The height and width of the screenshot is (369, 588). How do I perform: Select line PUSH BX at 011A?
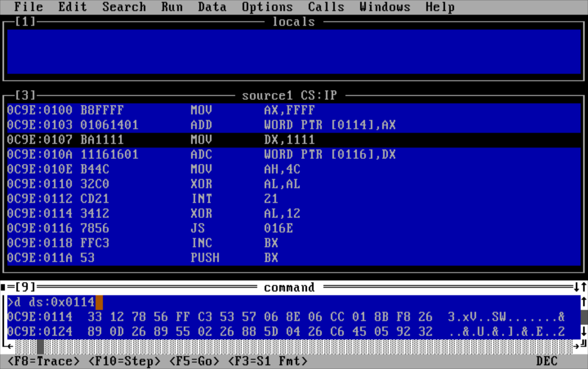pyautogui.click(x=294, y=258)
